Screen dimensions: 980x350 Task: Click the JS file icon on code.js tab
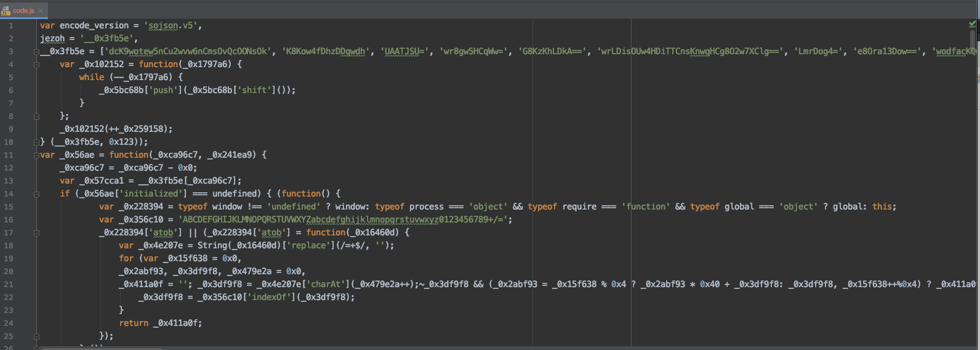coord(6,11)
